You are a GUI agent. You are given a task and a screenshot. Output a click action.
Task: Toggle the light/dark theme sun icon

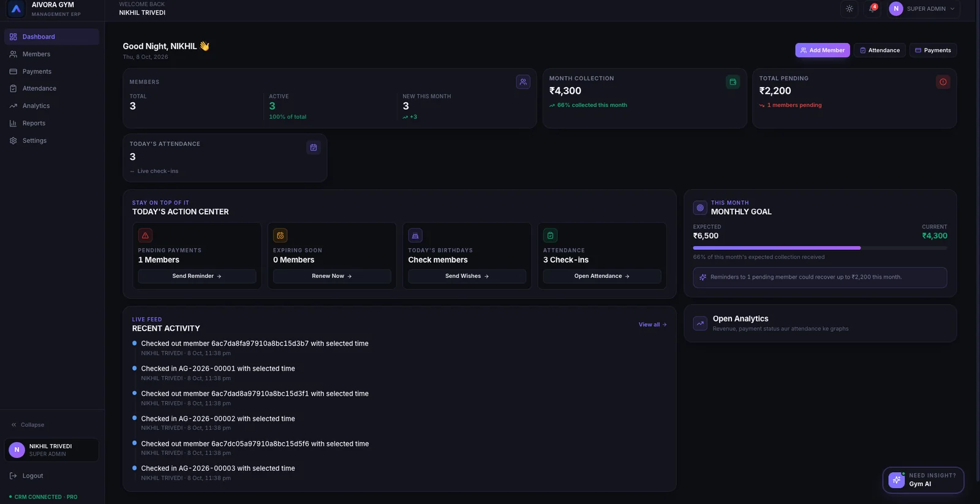point(849,9)
